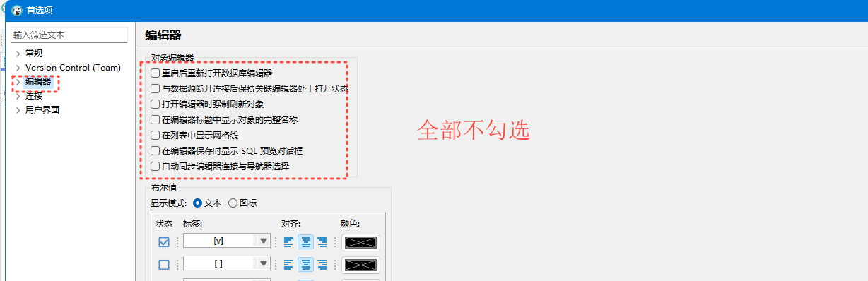Expand the 连接 tree node arrow
This screenshot has height=281, width=868.
[x=18, y=96]
